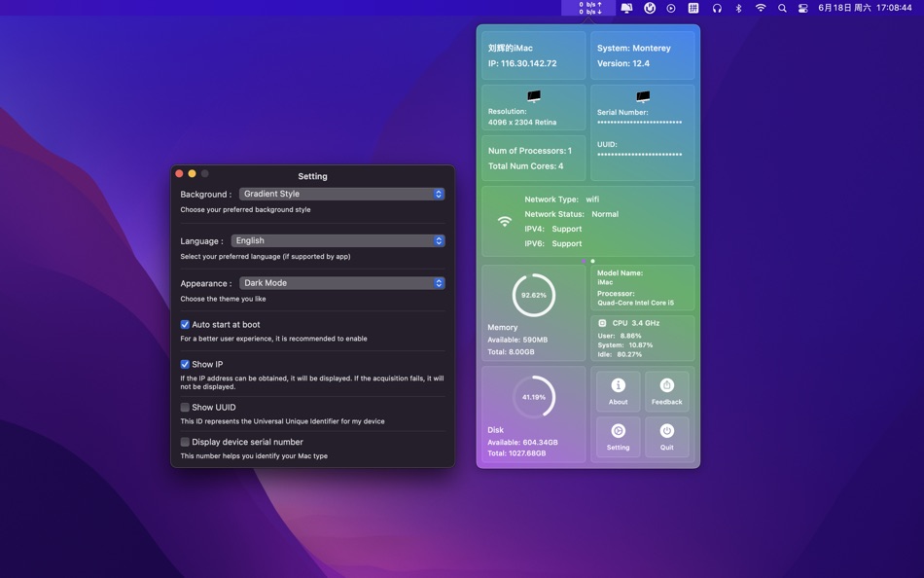Minimize the Setting window
924x578 pixels.
coord(193,173)
